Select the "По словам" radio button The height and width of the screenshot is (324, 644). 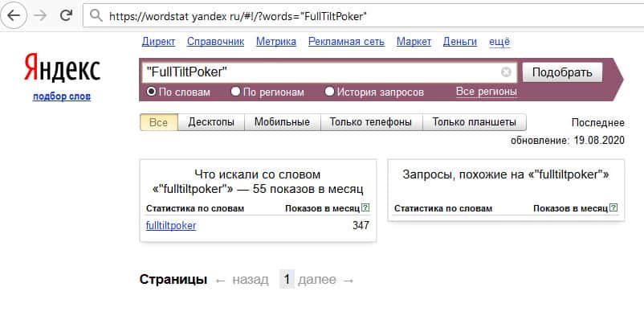pyautogui.click(x=152, y=92)
